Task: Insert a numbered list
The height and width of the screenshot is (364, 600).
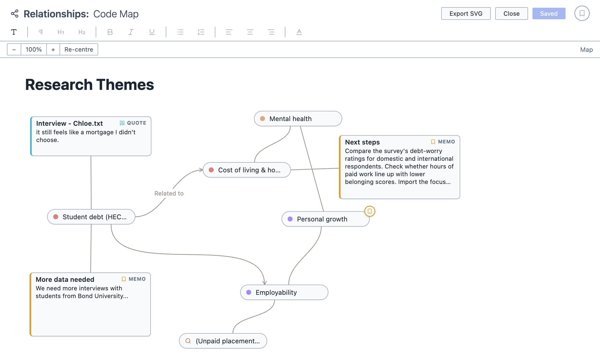Action: (201, 32)
